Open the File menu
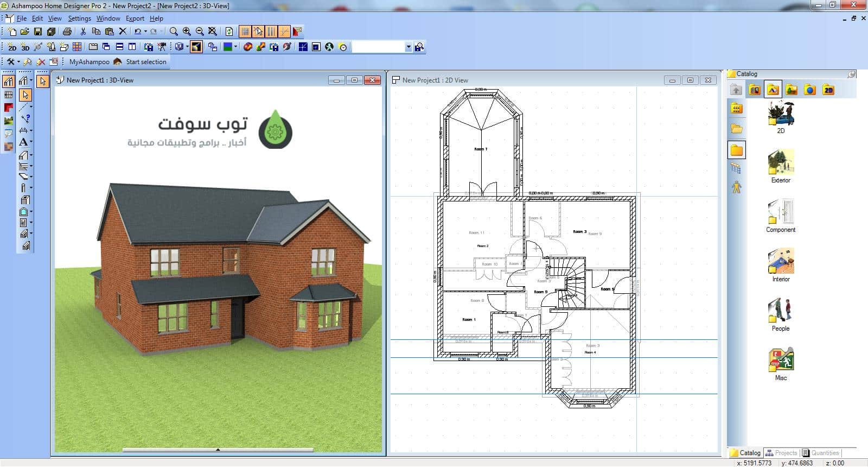The image size is (868, 467). tap(22, 18)
